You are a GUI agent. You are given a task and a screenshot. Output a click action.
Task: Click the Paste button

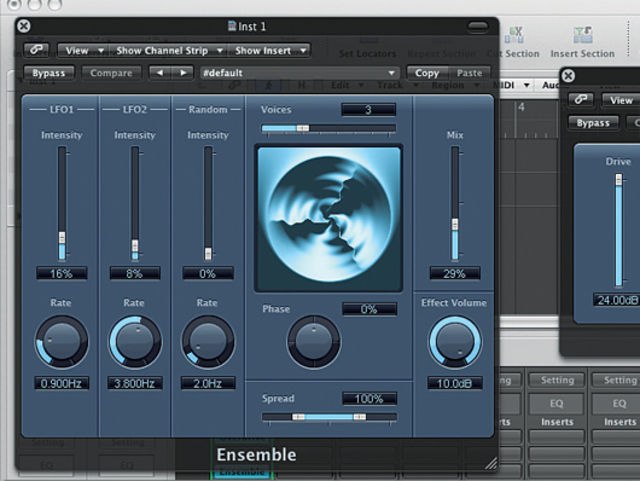[x=469, y=73]
